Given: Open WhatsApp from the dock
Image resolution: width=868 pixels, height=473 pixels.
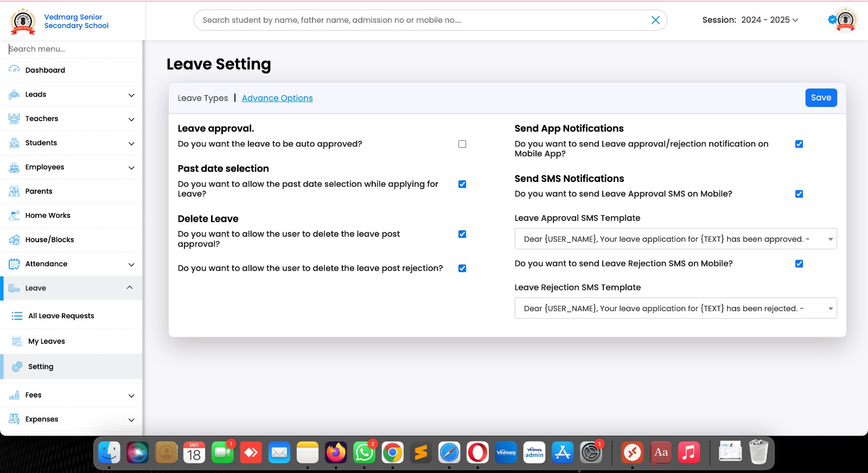Looking at the screenshot, I should (x=364, y=452).
